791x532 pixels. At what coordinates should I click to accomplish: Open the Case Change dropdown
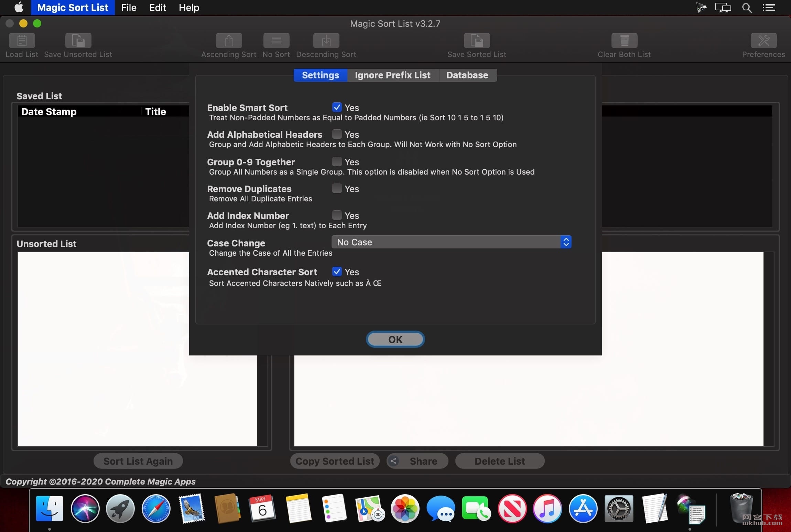(x=451, y=242)
